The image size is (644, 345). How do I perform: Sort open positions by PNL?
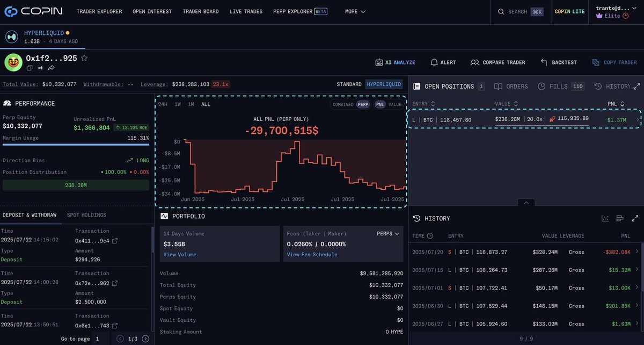coord(616,104)
